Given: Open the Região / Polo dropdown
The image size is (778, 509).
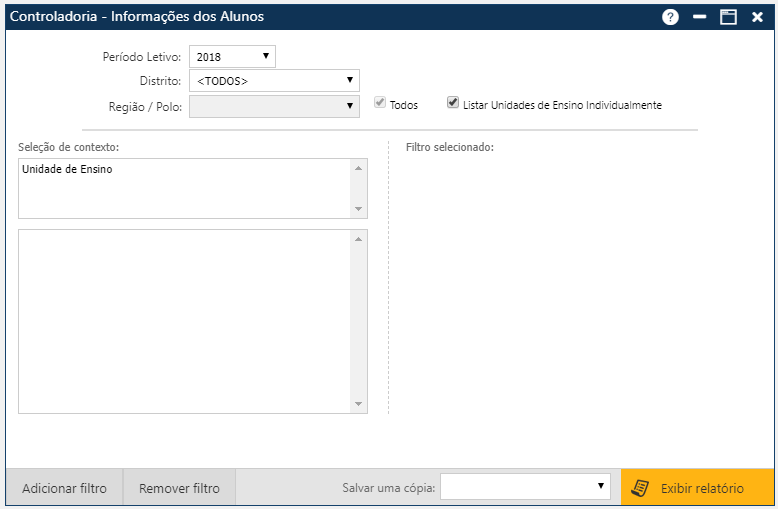Looking at the screenshot, I should pyautogui.click(x=274, y=106).
